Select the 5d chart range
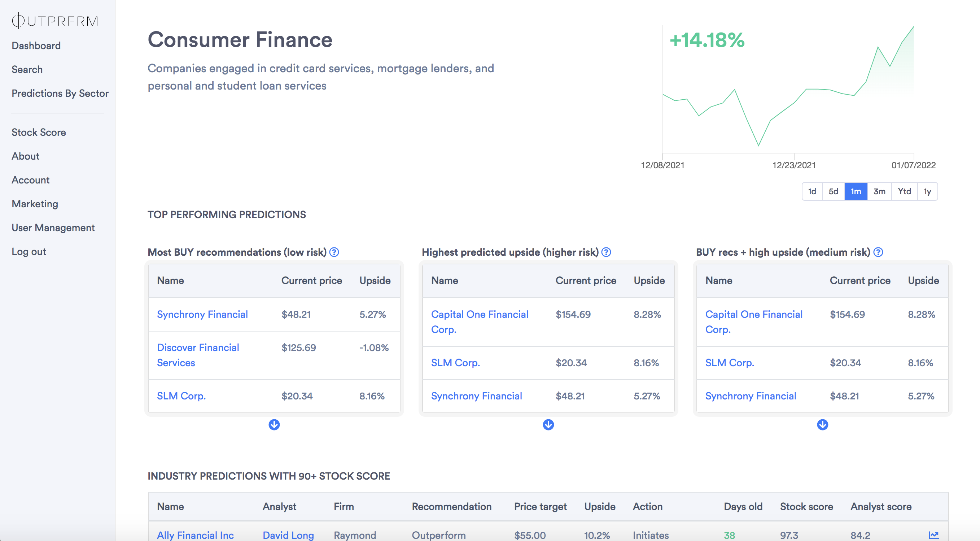The width and height of the screenshot is (980, 541). (833, 191)
